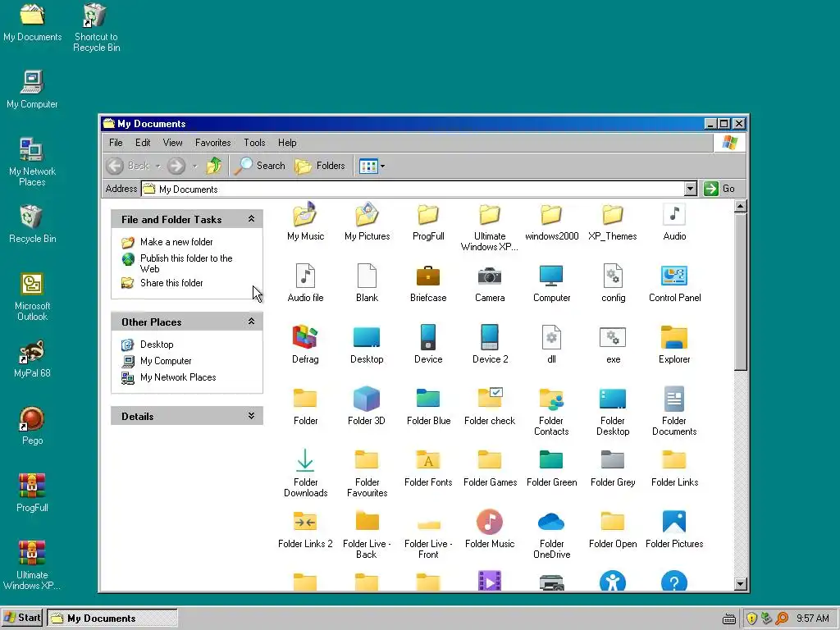
Task: Open the Help menu
Action: coord(287,143)
